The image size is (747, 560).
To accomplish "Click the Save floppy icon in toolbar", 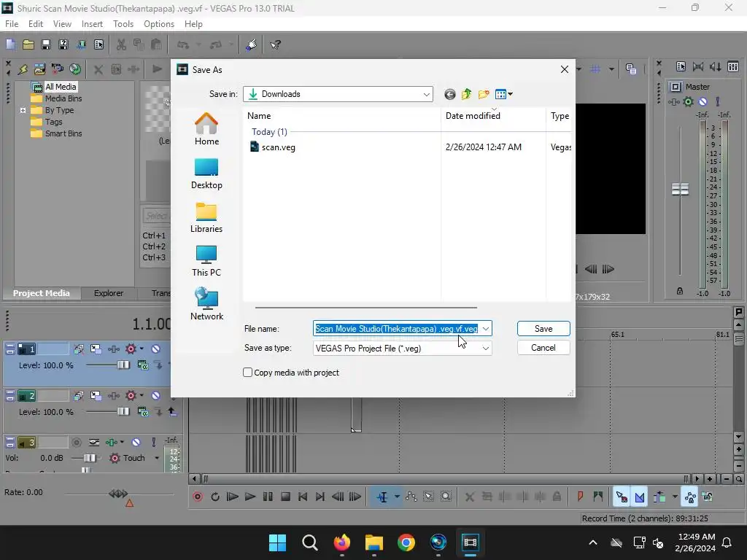I will pos(46,44).
